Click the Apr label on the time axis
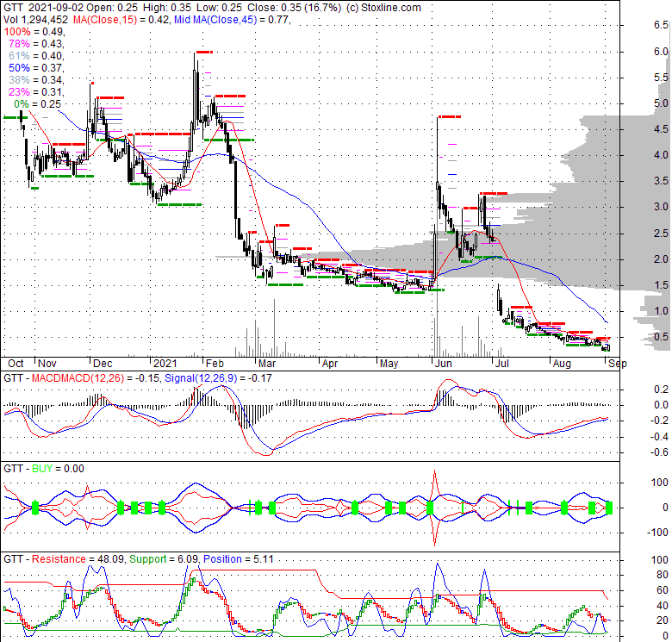Screen dimensions: 672x642 pyautogui.click(x=330, y=364)
